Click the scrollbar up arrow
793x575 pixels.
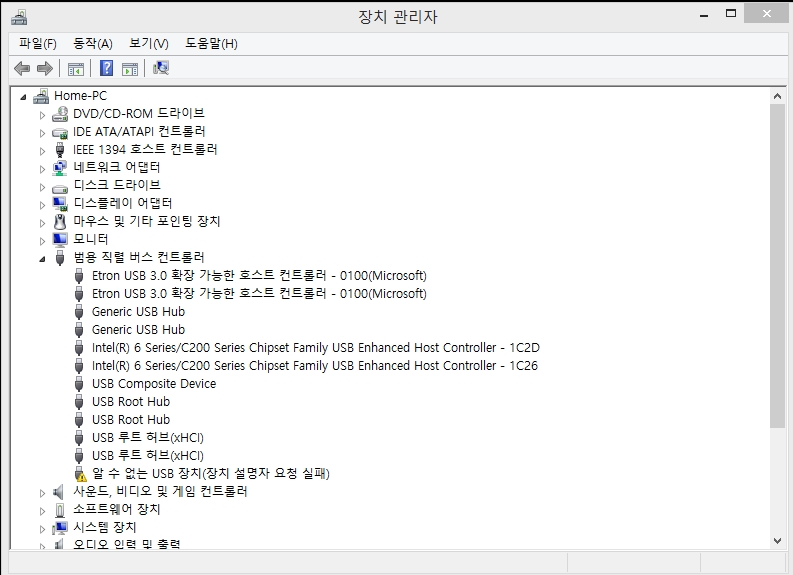[777, 96]
